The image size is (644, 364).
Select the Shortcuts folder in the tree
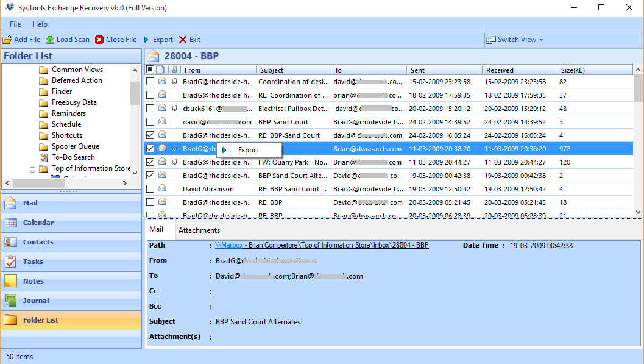(x=66, y=135)
